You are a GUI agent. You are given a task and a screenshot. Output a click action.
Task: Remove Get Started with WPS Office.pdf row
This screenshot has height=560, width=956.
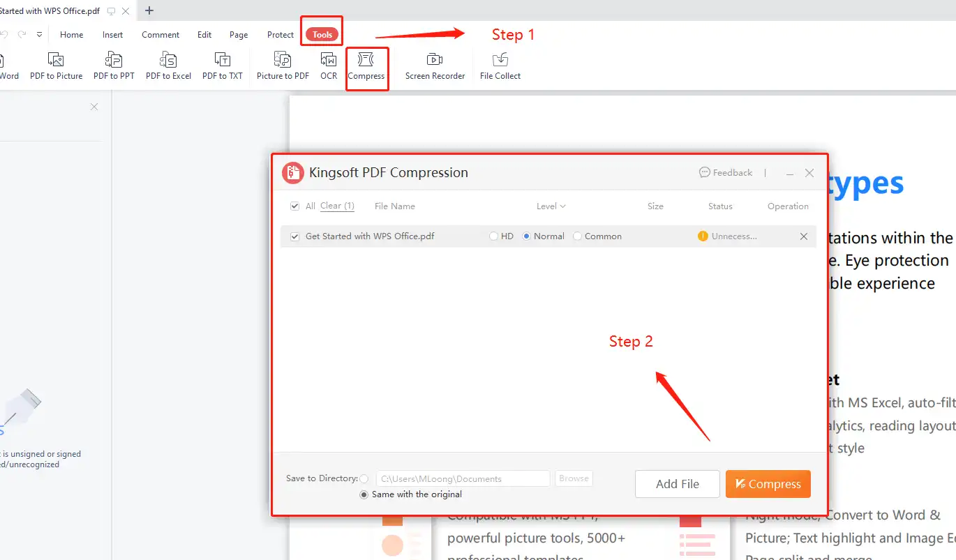click(804, 236)
